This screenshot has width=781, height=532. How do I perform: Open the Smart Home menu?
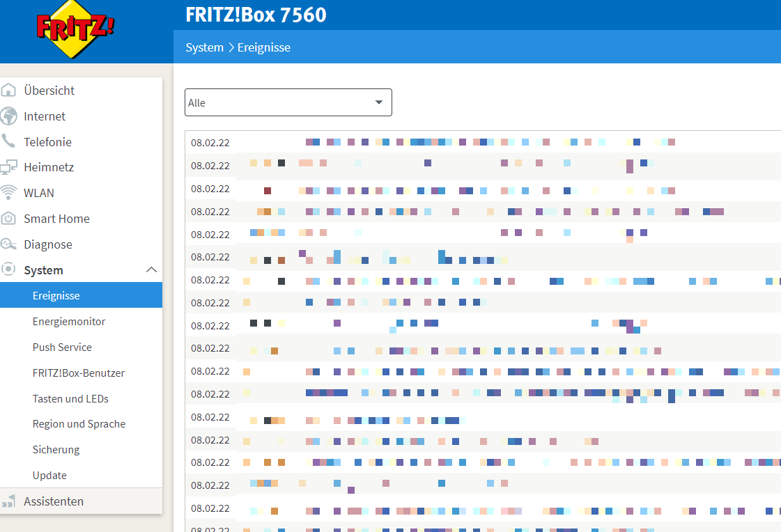56,219
